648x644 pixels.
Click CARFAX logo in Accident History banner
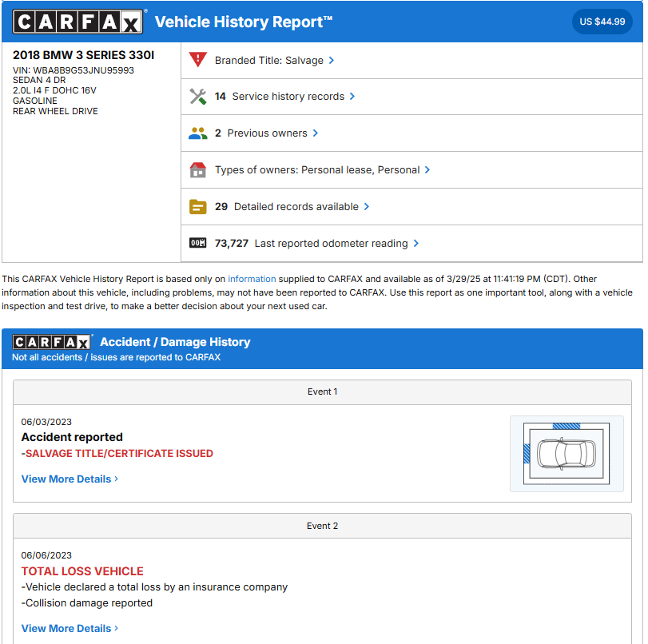point(53,342)
